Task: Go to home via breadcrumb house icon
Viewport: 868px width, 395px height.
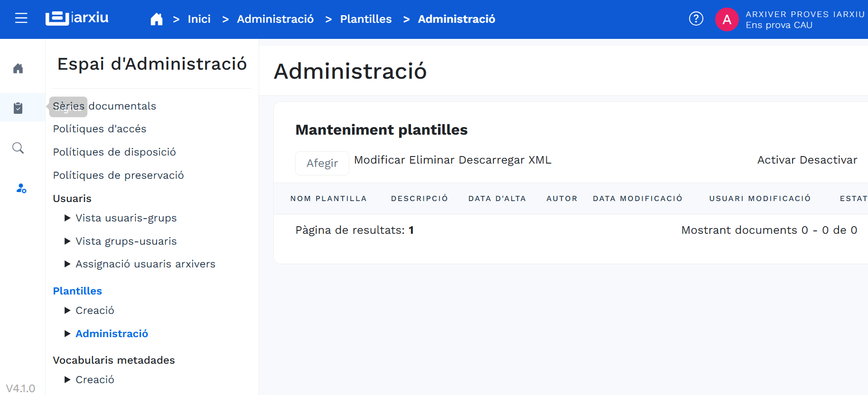Action: 157,19
